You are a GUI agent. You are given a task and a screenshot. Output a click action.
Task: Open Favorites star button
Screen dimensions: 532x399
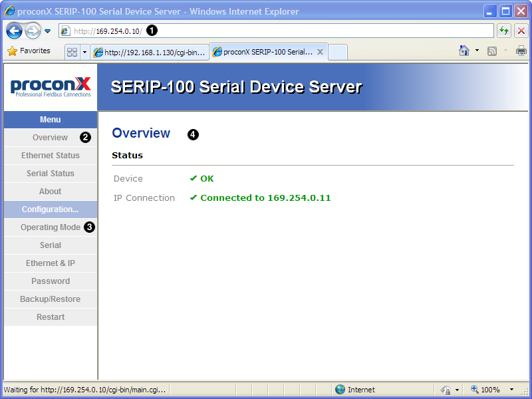pyautogui.click(x=29, y=51)
